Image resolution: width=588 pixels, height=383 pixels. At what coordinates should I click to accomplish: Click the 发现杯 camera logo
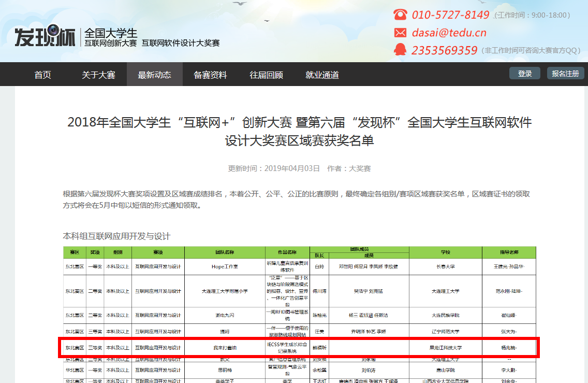click(45, 36)
